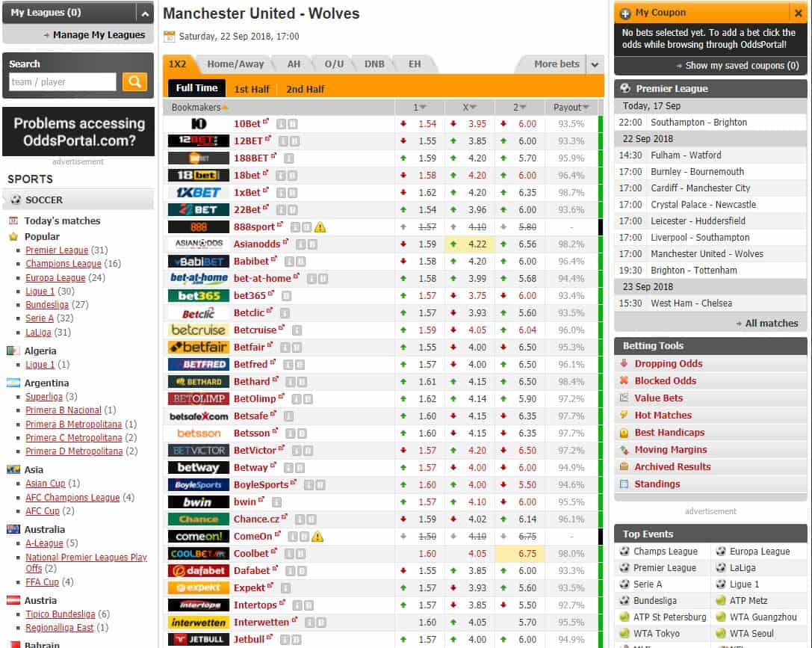Click the Archived Results icon
This screenshot has width=812, height=648.
click(624, 466)
